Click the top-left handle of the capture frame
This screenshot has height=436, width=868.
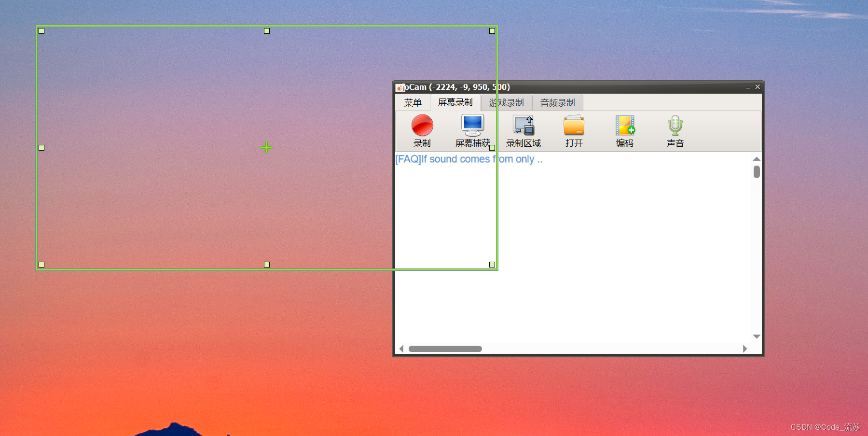tap(41, 31)
